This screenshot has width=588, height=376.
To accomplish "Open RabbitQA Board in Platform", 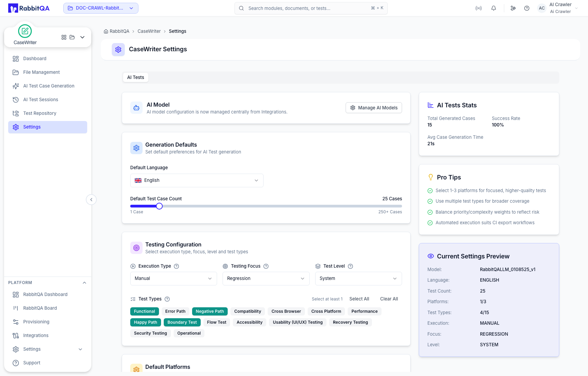I will [48, 308].
